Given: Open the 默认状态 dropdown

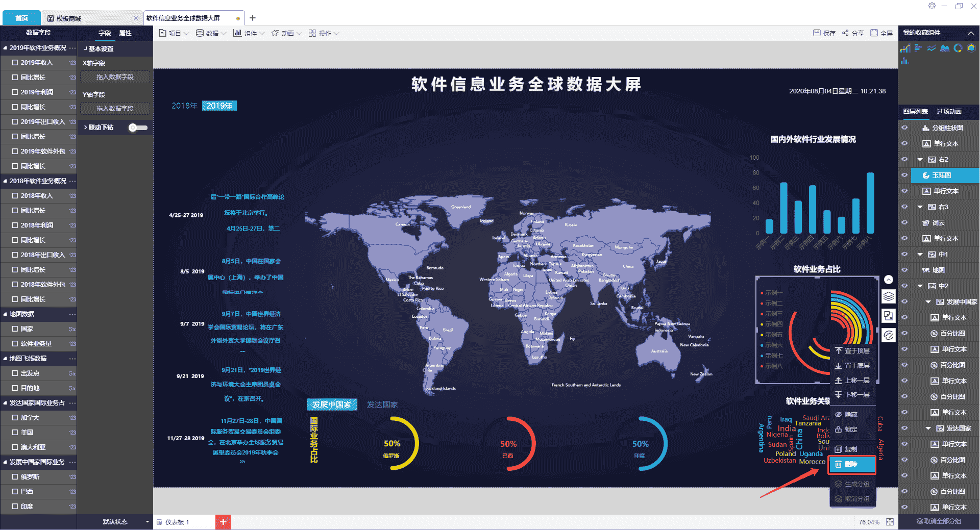Looking at the screenshot, I should (126, 522).
